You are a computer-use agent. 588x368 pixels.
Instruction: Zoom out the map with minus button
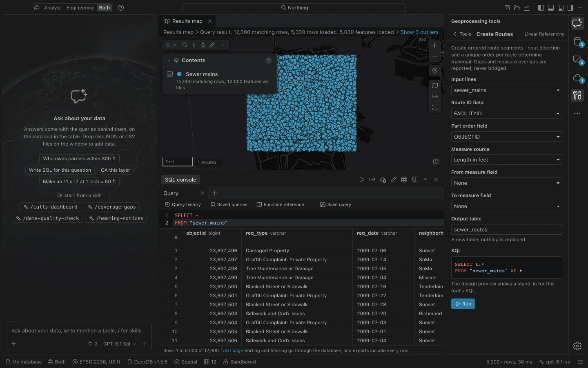point(435,56)
